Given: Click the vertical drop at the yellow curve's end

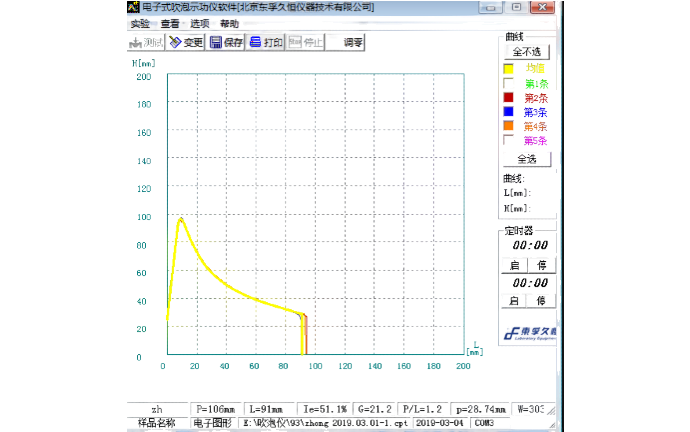Looking at the screenshot, I should (303, 335).
